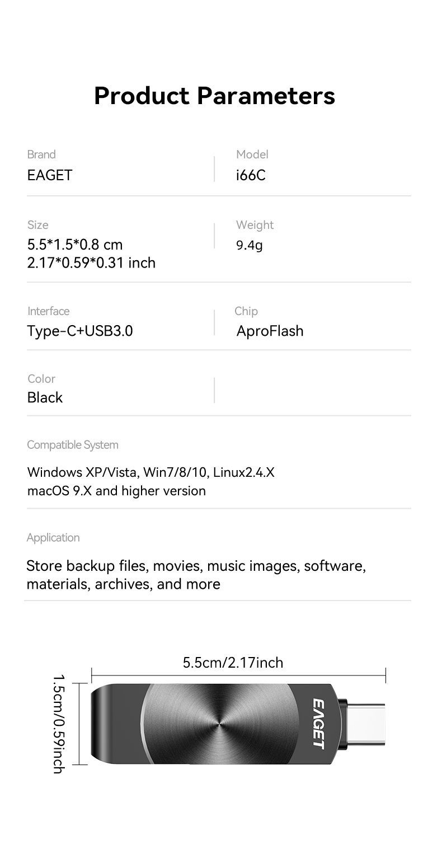The width and height of the screenshot is (442, 868).
Task: Click the EAGET logo on the flash drive
Action: click(x=318, y=724)
